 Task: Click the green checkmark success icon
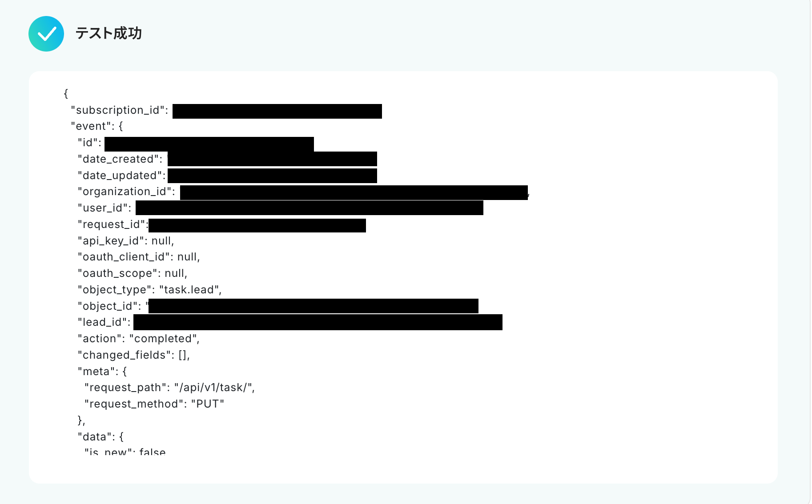46,34
